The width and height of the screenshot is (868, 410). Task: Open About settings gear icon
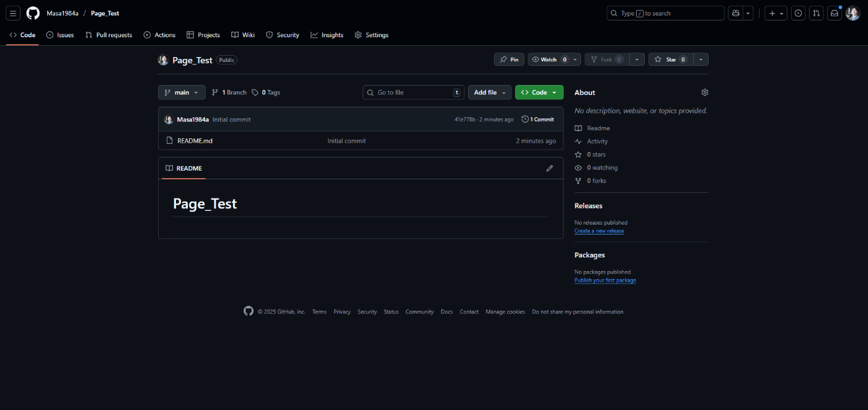tap(705, 92)
